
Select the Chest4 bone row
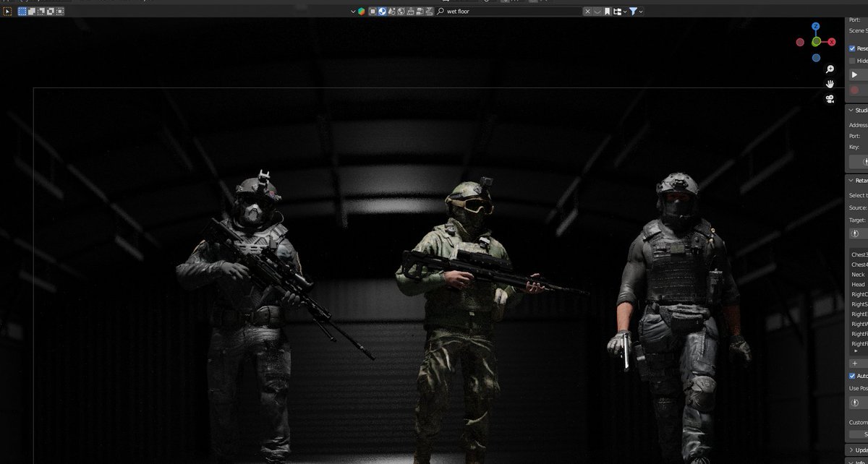(x=859, y=265)
